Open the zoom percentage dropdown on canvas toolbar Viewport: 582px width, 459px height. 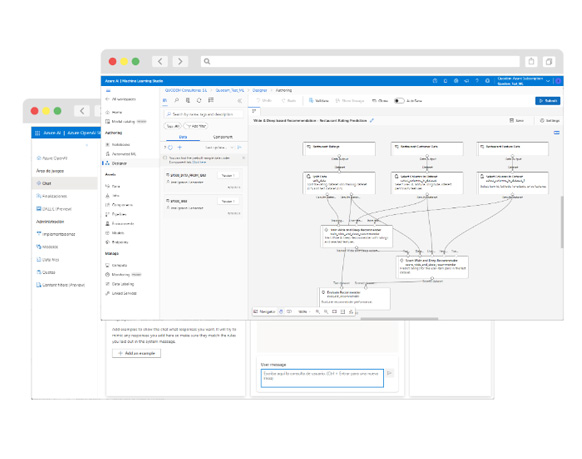pos(304,312)
